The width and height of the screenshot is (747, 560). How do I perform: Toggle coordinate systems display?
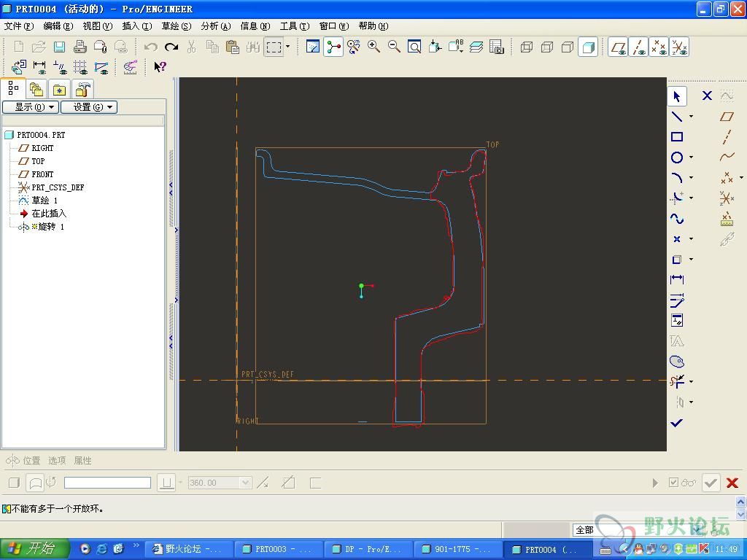pos(679,47)
